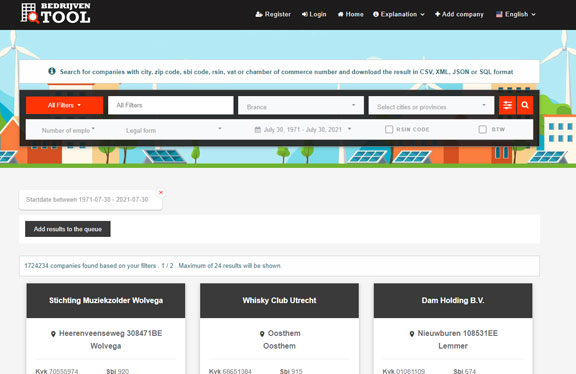Remove the Startdate filter with red x
This screenshot has height=374, width=576.
coord(161,193)
